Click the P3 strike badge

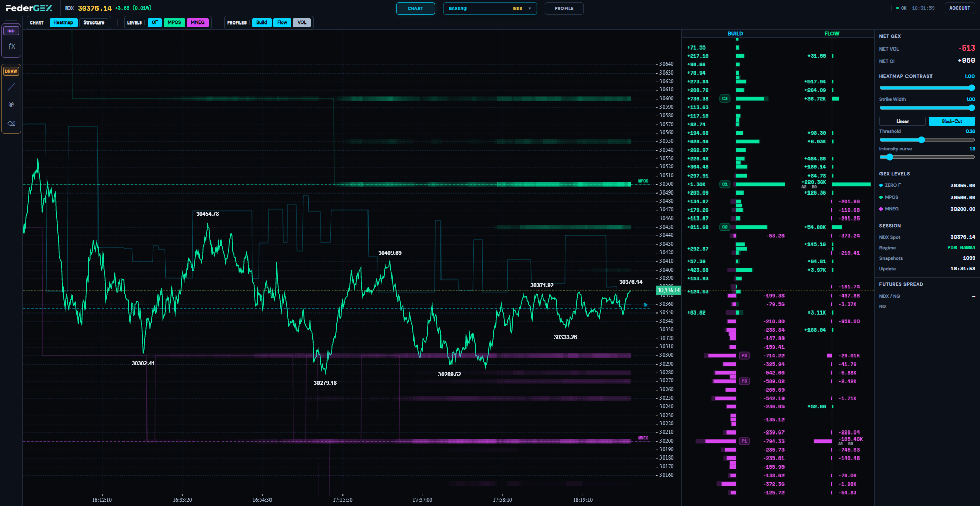point(744,381)
